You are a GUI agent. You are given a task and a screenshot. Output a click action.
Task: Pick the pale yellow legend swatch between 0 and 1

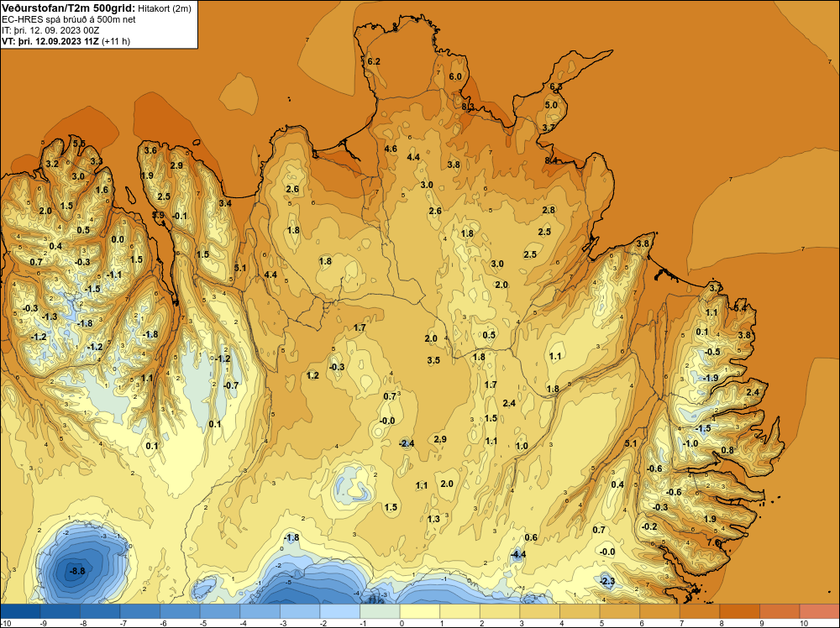click(419, 611)
